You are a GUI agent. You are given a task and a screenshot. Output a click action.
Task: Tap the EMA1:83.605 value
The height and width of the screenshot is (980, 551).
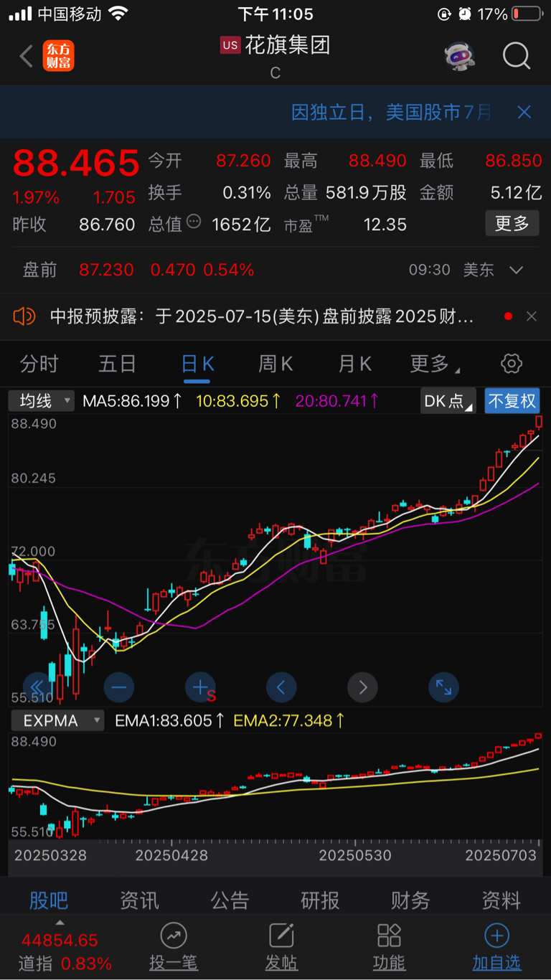170,720
